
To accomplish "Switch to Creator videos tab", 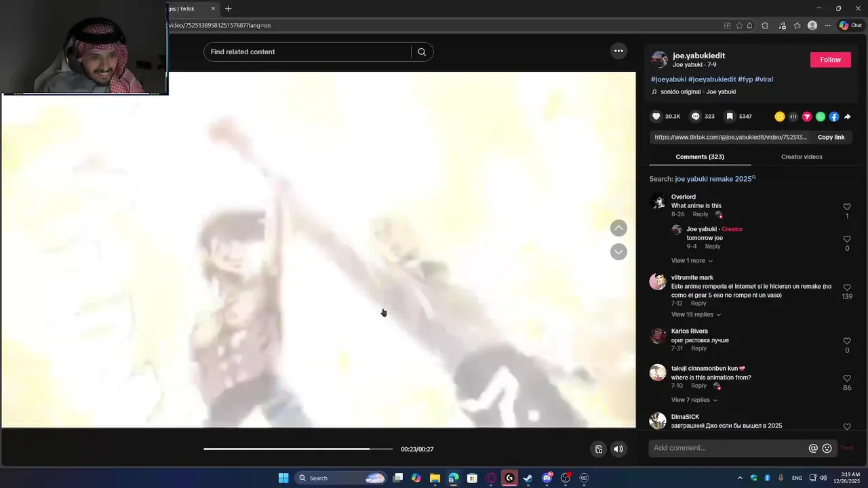I will point(802,157).
